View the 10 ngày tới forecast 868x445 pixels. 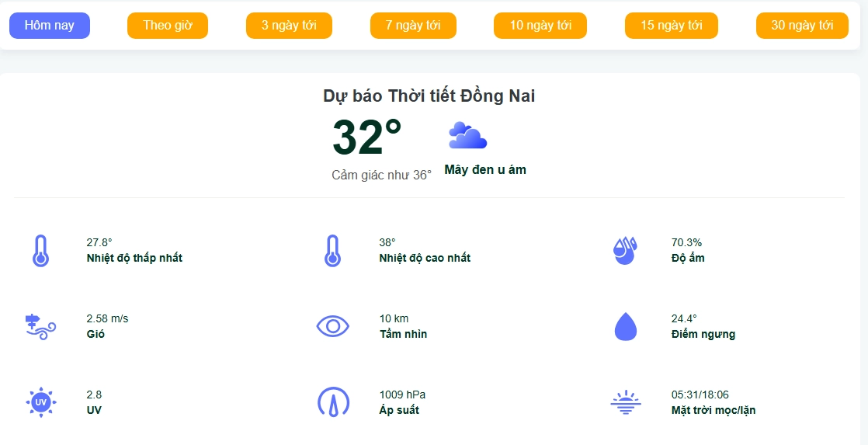(540, 26)
